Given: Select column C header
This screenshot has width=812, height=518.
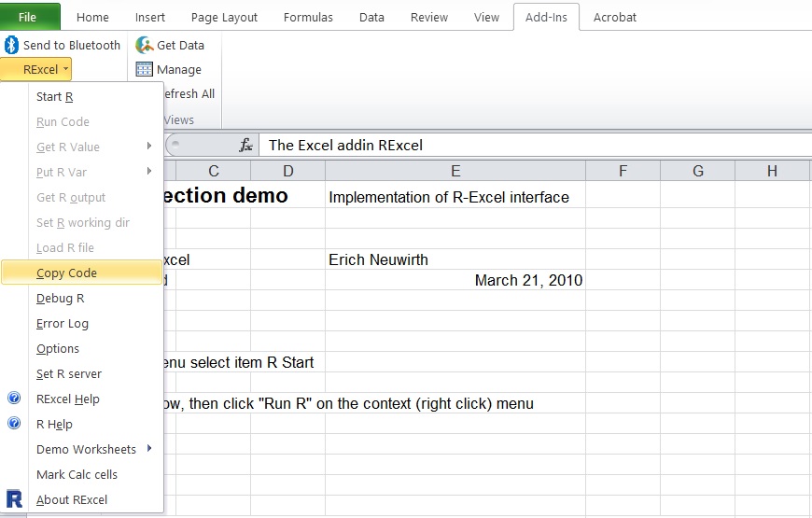Looking at the screenshot, I should 214,171.
